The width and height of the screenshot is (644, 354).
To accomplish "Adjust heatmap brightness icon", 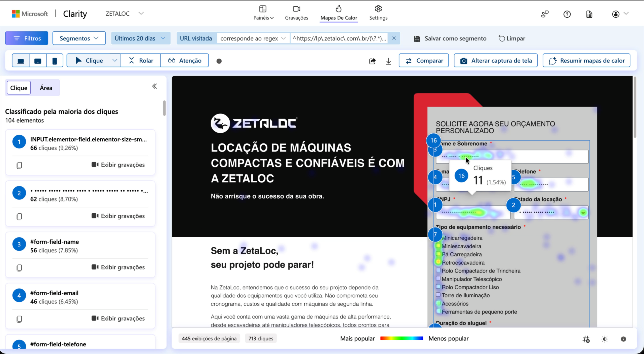I will 605,339.
